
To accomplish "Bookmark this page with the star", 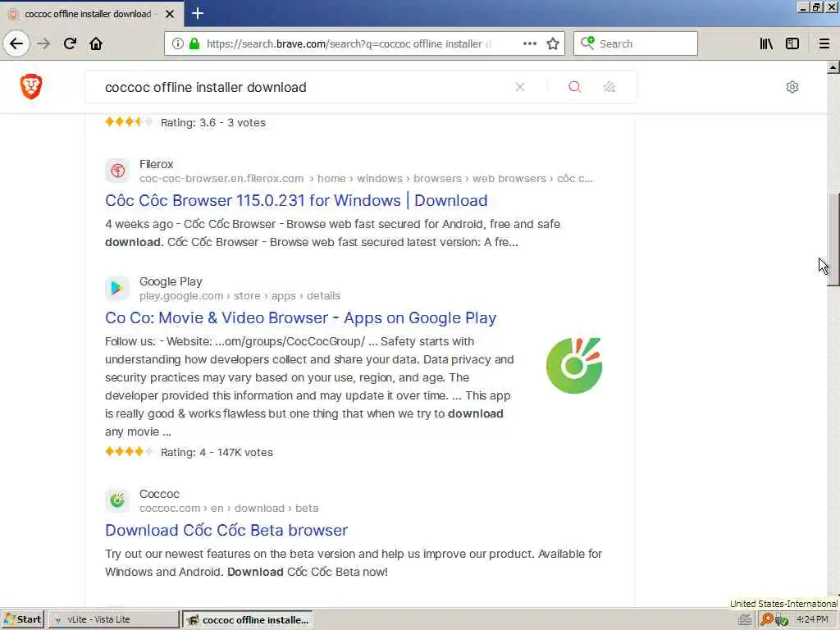I will [553, 43].
